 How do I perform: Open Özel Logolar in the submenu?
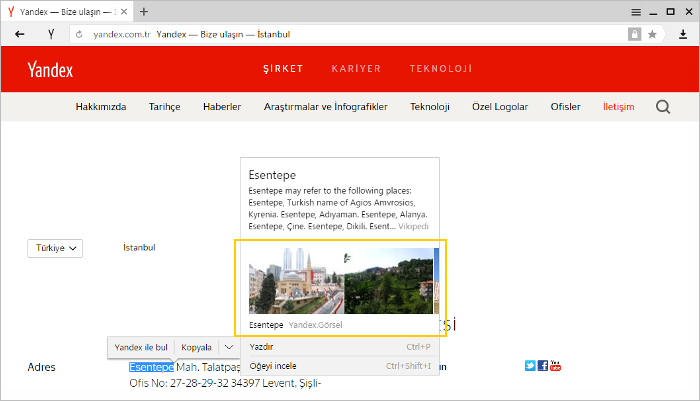500,107
